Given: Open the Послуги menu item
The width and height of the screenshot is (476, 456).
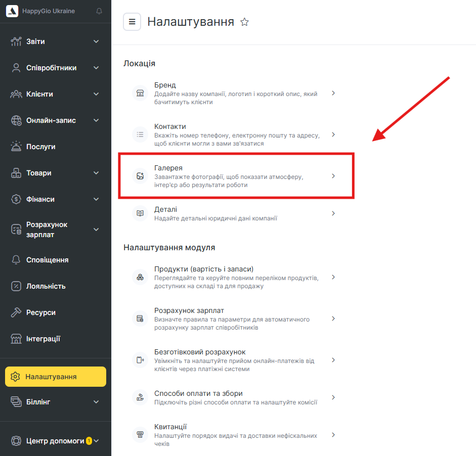Looking at the screenshot, I should [x=40, y=147].
